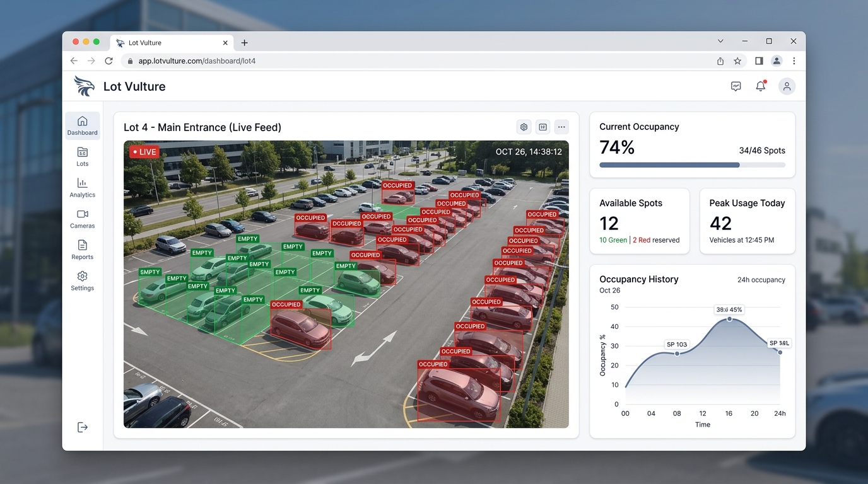Click the Occupancy History heading

639,279
